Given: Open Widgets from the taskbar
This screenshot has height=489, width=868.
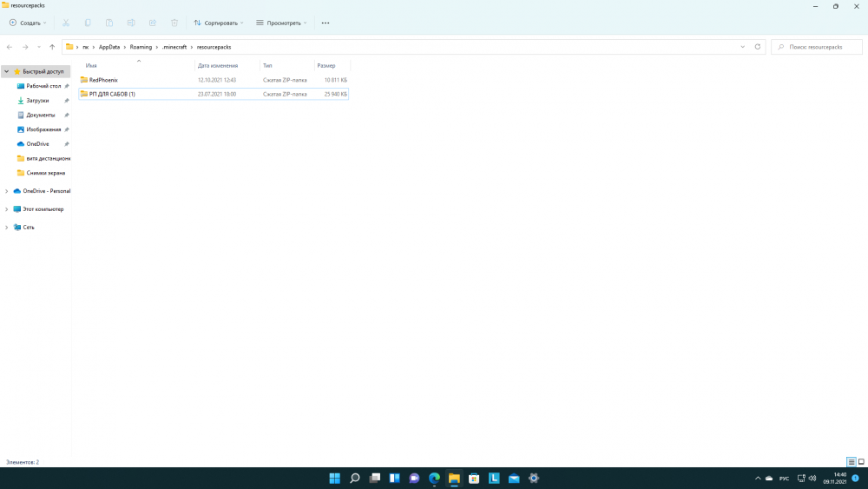Looking at the screenshot, I should pos(395,478).
